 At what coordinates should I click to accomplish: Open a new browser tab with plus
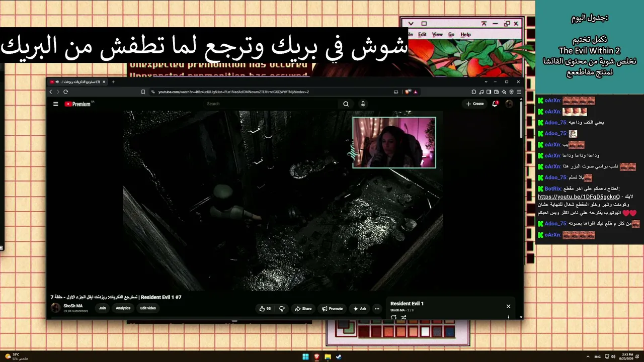(113, 81)
